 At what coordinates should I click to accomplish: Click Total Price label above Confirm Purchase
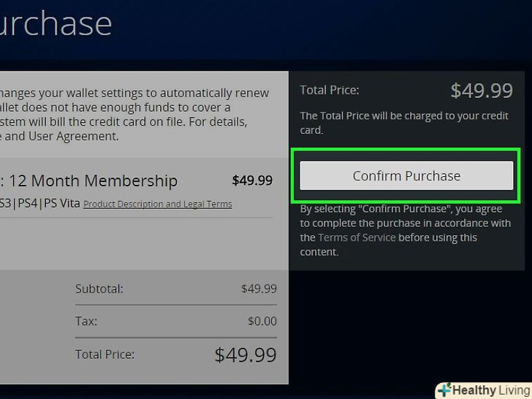point(330,91)
